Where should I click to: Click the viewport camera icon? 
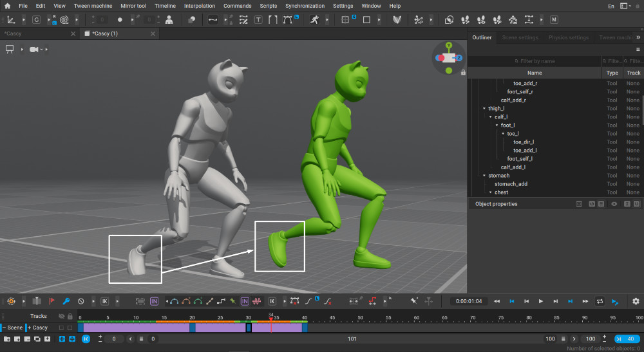[34, 50]
